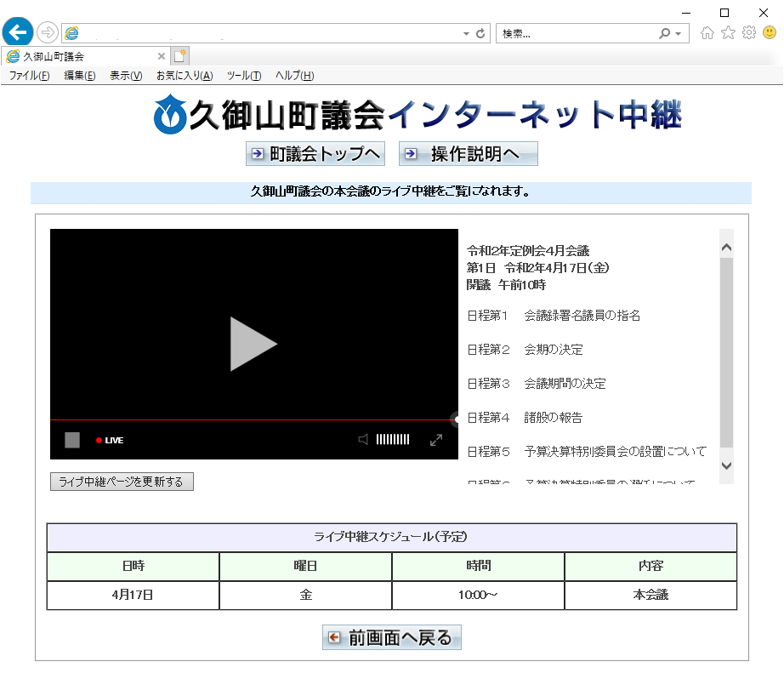Click the 内容 column header
The height and width of the screenshot is (696, 784).
point(650,566)
